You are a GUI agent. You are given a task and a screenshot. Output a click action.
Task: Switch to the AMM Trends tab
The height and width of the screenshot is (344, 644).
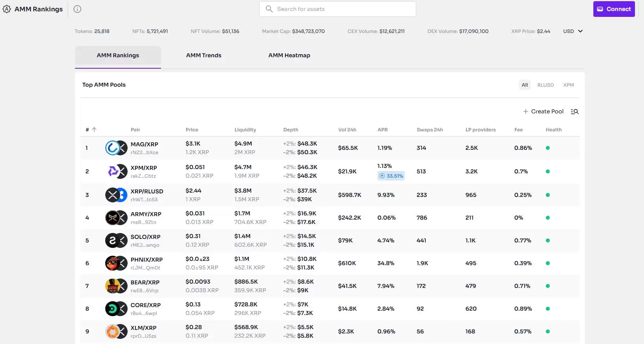(203, 55)
